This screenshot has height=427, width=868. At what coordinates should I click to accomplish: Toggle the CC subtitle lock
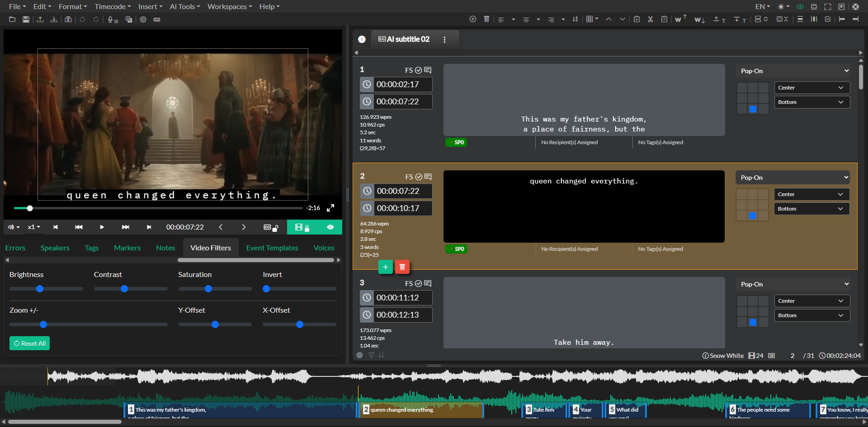point(271,227)
